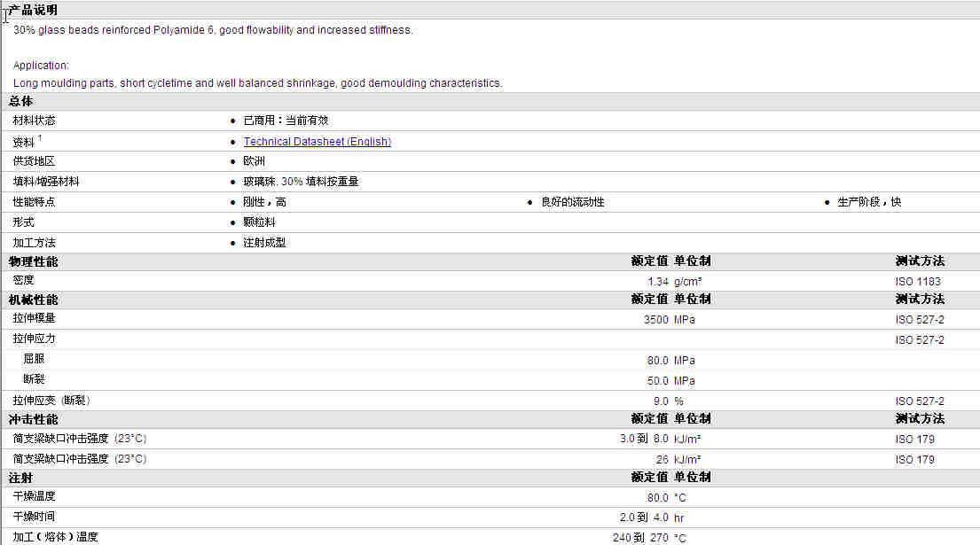Viewport: 980px width, 545px height.
Task: Select the 3500 tensile modulus value
Action: click(x=655, y=319)
